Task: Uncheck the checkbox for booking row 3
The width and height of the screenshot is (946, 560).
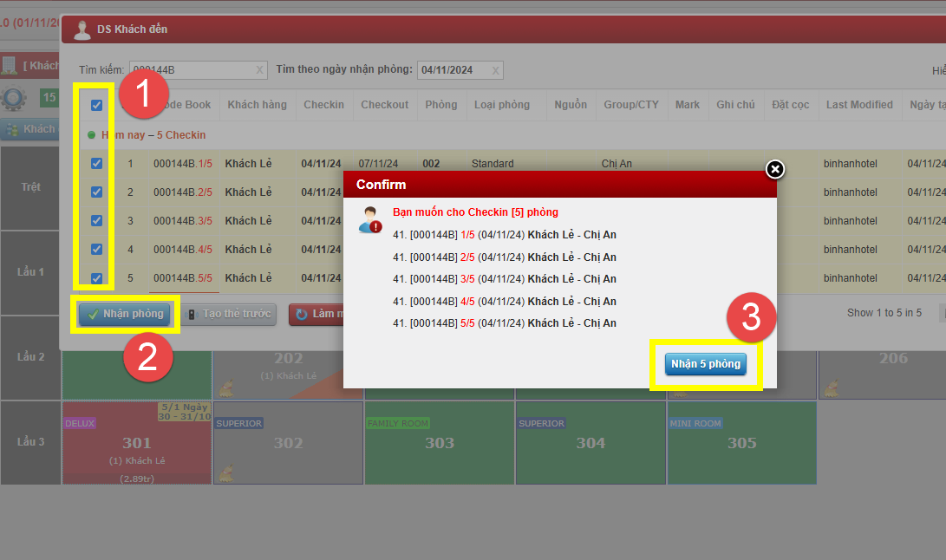Action: (x=97, y=220)
